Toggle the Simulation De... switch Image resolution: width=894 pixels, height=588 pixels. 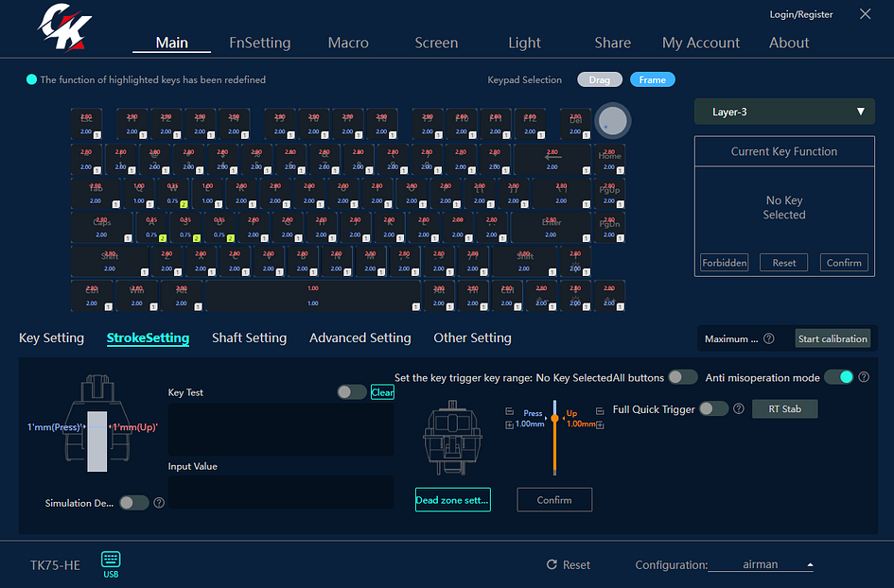point(134,503)
